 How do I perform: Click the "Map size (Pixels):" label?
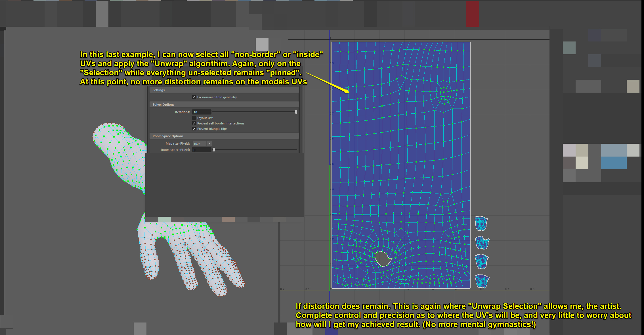[178, 143]
